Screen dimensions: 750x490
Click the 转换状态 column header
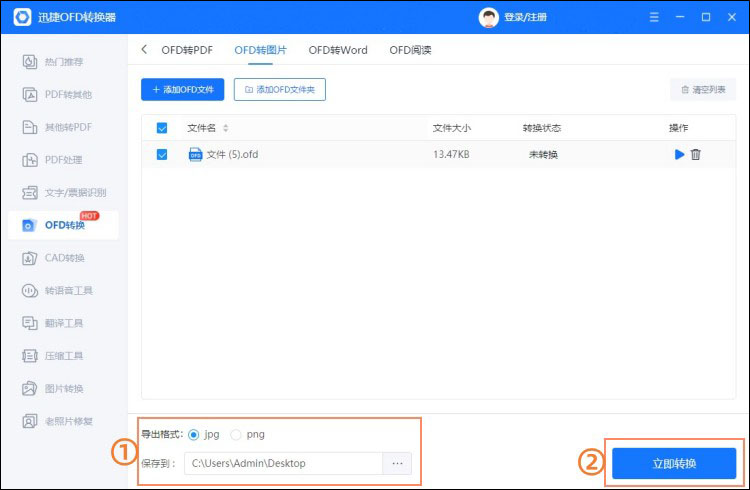pyautogui.click(x=541, y=128)
